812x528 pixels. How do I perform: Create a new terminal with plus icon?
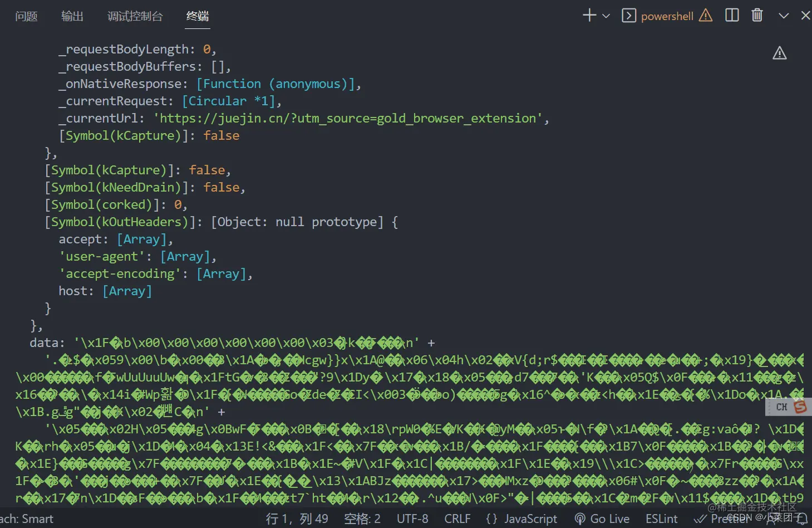point(589,16)
